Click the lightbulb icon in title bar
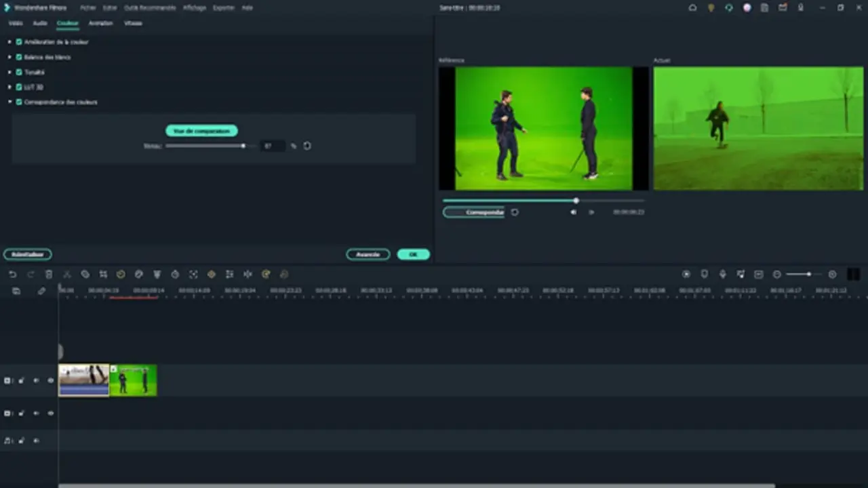Image resolution: width=868 pixels, height=488 pixels. (711, 7)
